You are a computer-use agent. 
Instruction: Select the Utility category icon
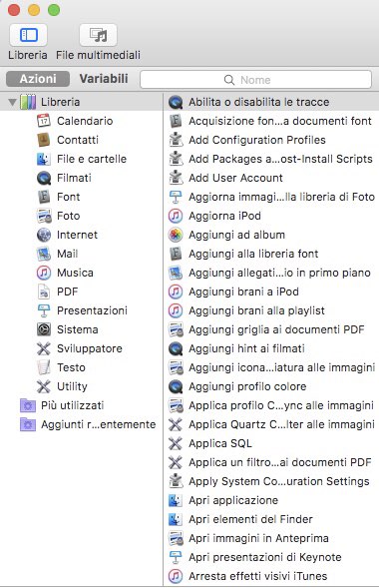(44, 386)
